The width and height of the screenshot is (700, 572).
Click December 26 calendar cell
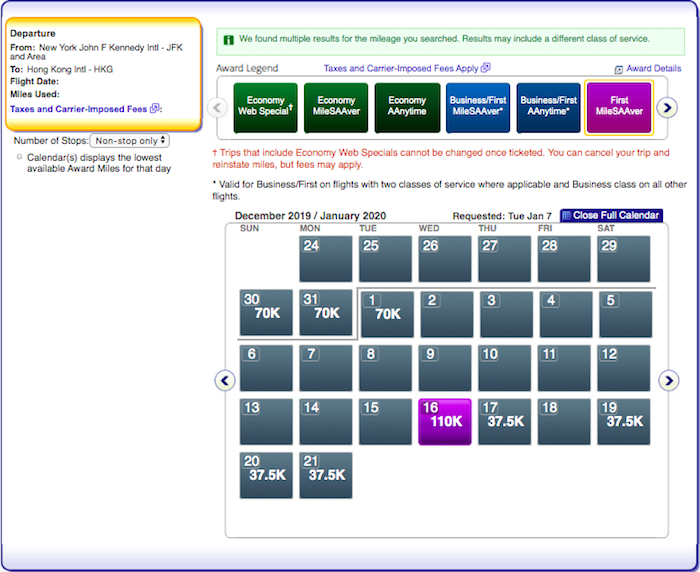[x=445, y=259]
